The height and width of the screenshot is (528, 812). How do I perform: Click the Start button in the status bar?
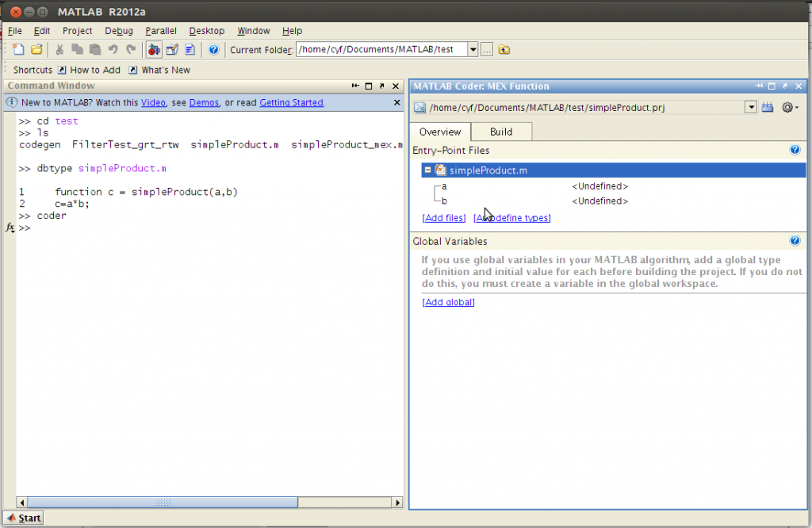(23, 517)
